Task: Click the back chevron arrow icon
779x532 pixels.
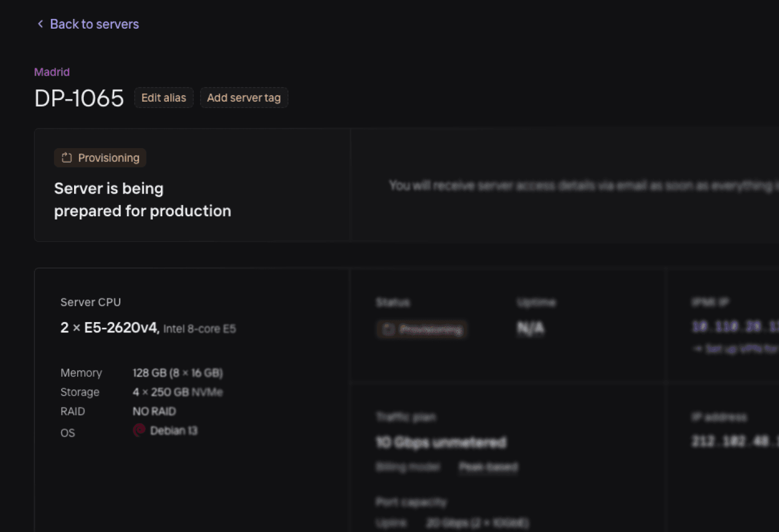Action: (x=40, y=24)
